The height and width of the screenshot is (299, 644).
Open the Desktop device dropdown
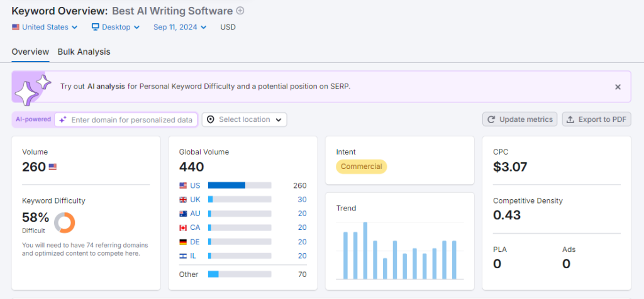click(116, 27)
